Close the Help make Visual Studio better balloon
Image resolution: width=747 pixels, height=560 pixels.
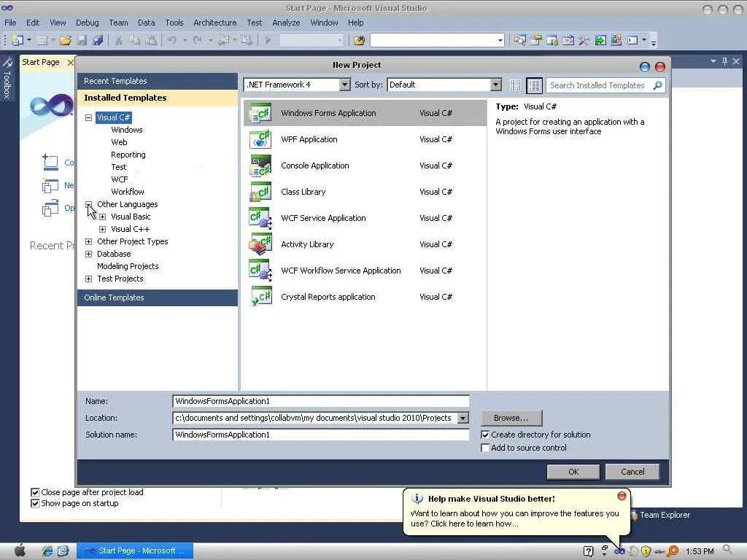click(622, 496)
